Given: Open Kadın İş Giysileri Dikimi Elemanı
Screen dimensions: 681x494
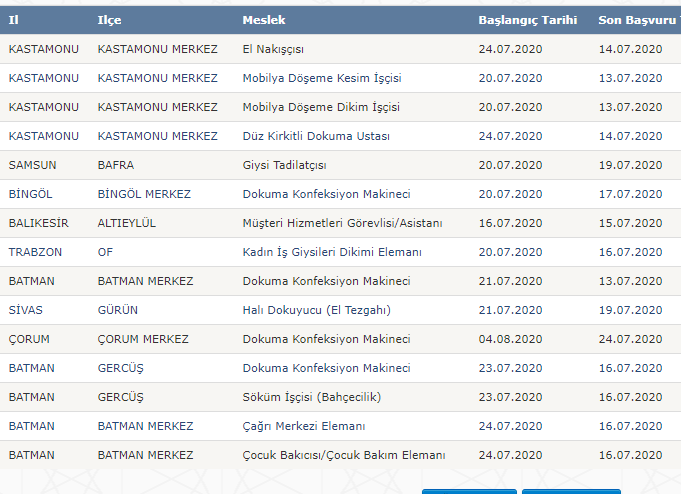Looking at the screenshot, I should tap(332, 252).
